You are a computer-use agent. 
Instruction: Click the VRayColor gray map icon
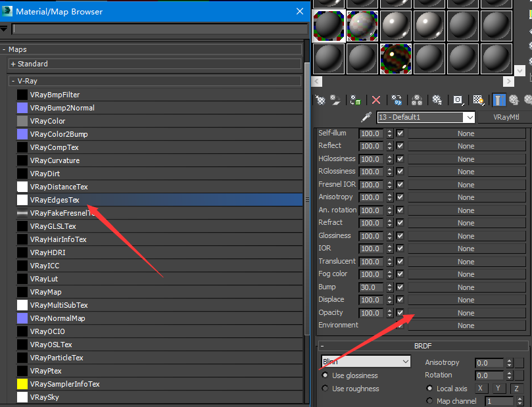pyautogui.click(x=22, y=121)
